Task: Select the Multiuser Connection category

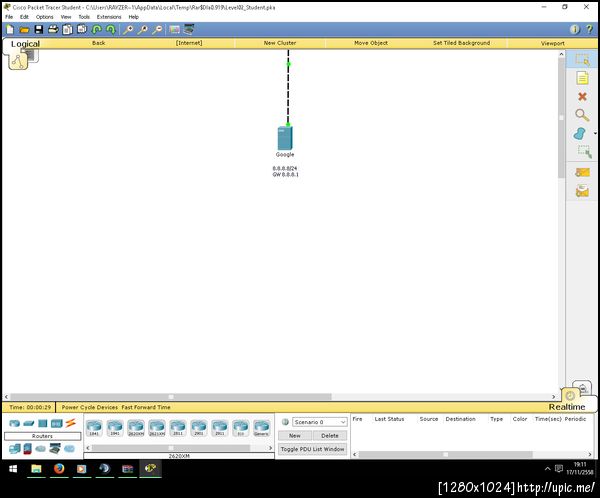Action: click(69, 448)
